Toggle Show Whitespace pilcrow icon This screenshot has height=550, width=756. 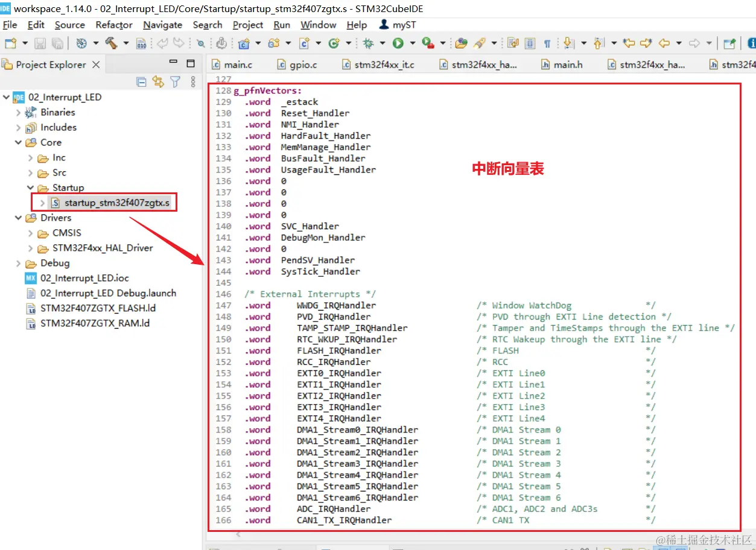tap(547, 43)
